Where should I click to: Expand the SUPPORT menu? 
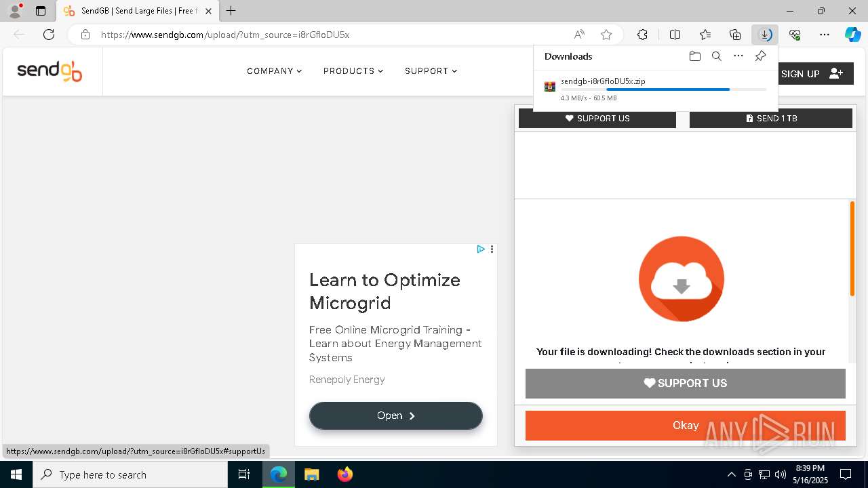[431, 71]
